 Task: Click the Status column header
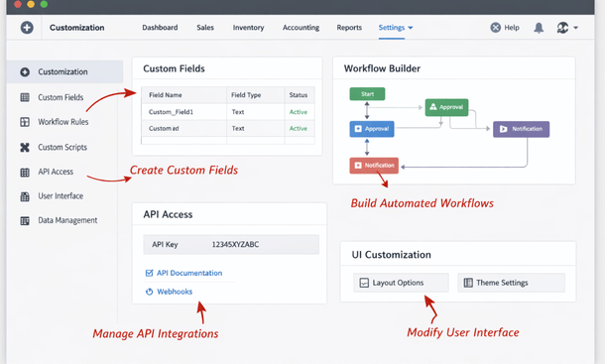click(299, 95)
